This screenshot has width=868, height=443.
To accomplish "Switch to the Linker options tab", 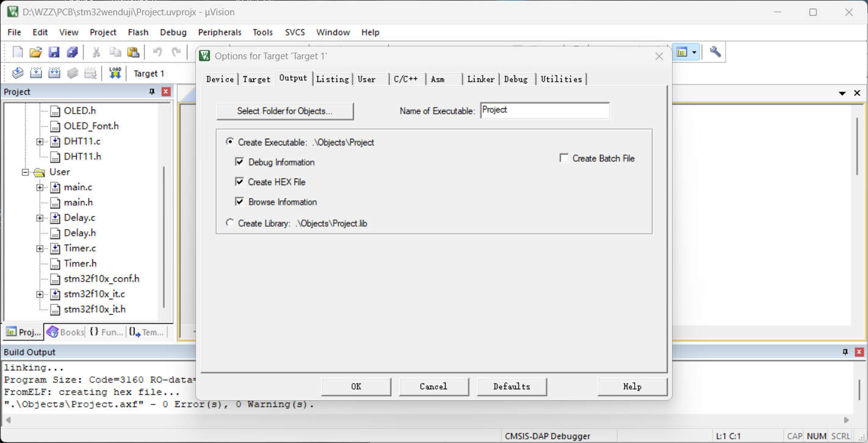I will pos(481,79).
